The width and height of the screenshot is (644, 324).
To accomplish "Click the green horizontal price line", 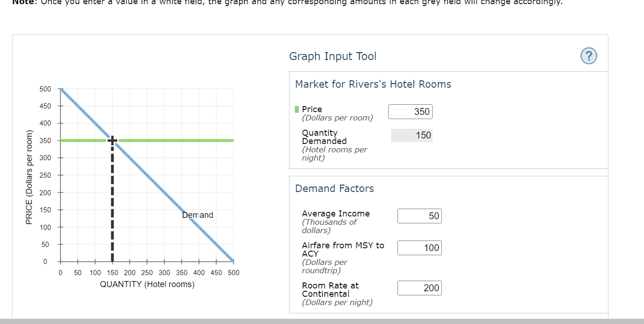I will pos(185,140).
